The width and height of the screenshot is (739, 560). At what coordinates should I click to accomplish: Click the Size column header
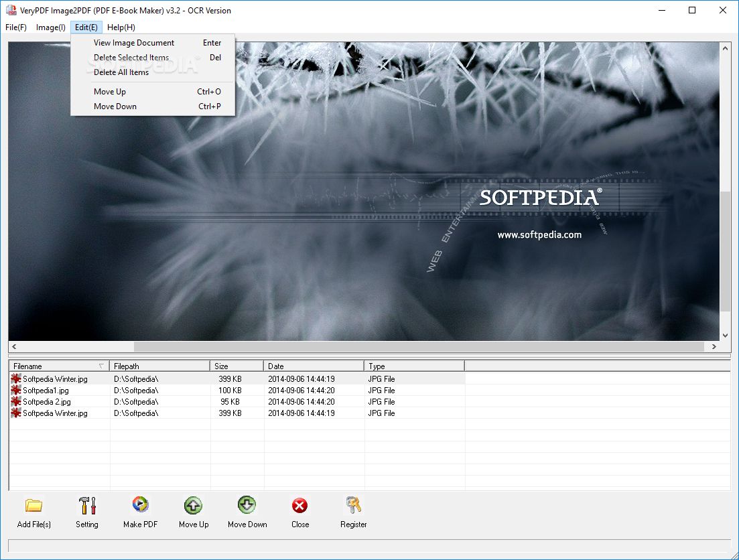coord(237,366)
